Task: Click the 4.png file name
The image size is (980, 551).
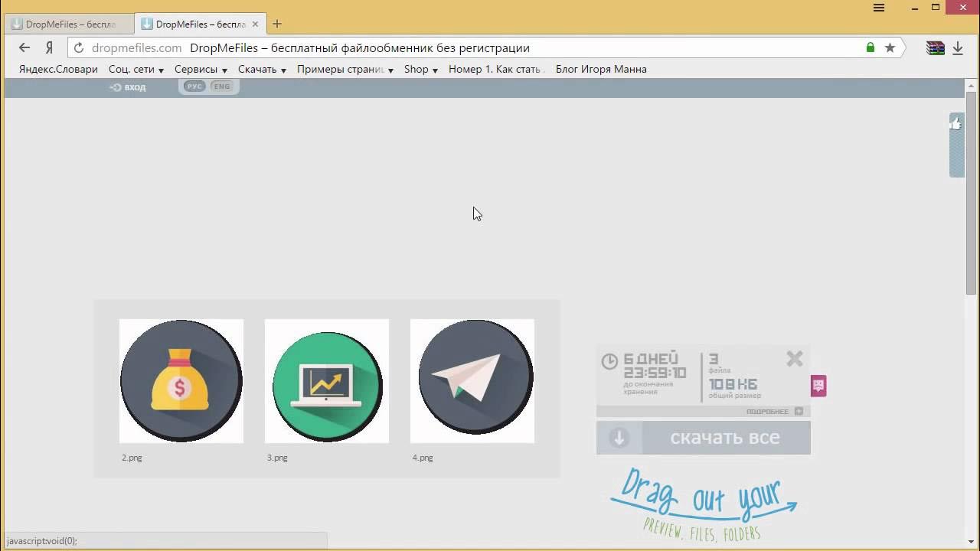Action: (x=423, y=458)
